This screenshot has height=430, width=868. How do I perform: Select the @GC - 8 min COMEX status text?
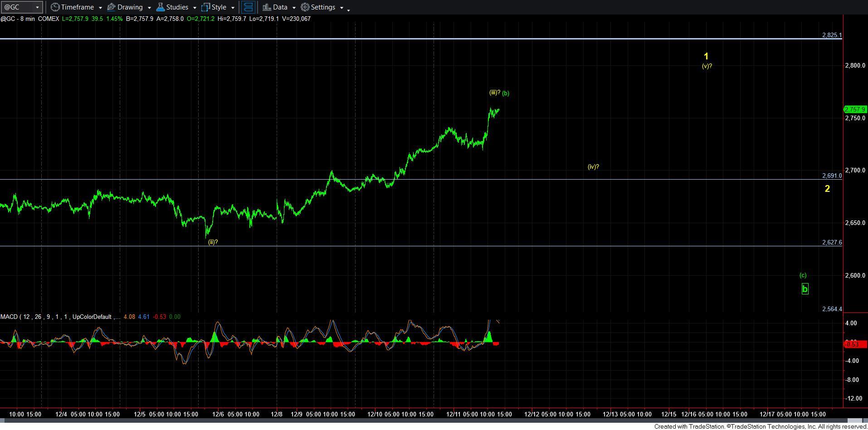coord(30,19)
